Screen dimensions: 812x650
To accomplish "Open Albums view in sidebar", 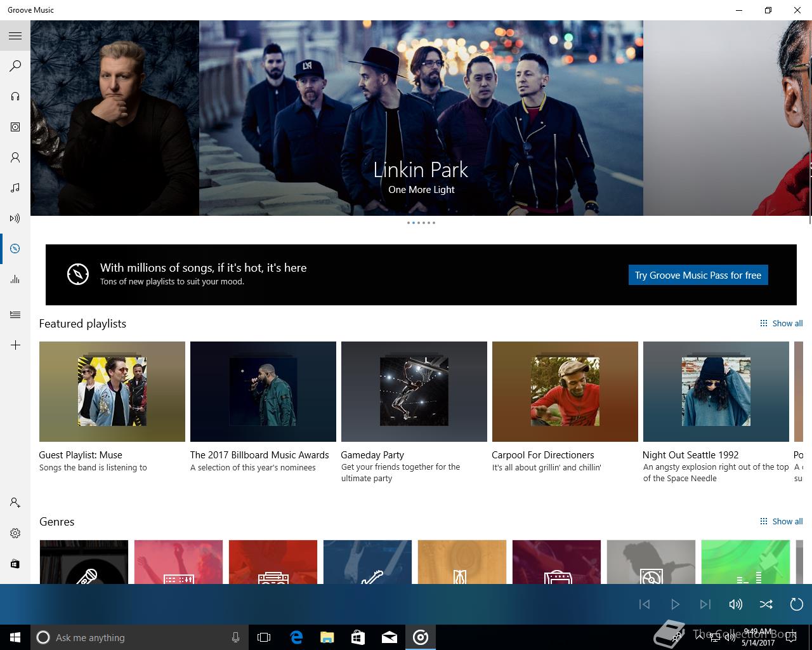I will (15, 127).
